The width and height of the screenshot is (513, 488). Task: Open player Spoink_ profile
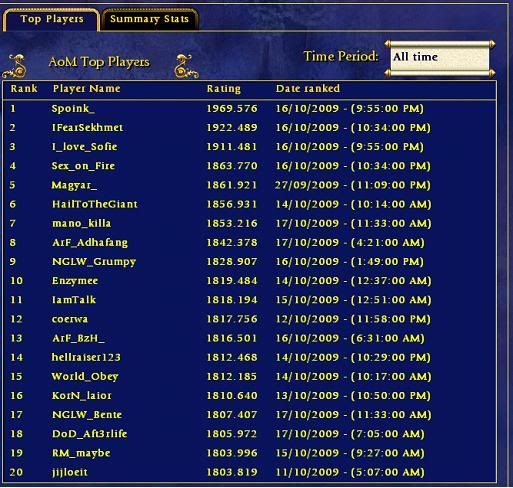click(x=73, y=109)
